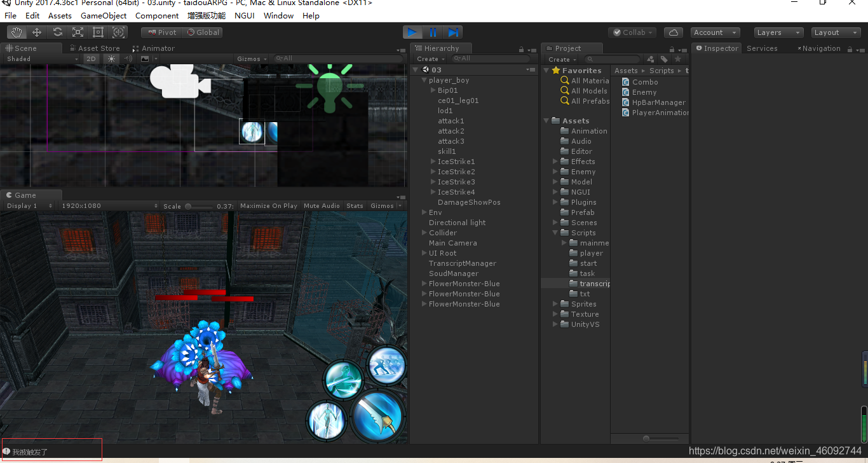Toggle Maximize On Play
The width and height of the screenshot is (868, 463).
click(269, 205)
